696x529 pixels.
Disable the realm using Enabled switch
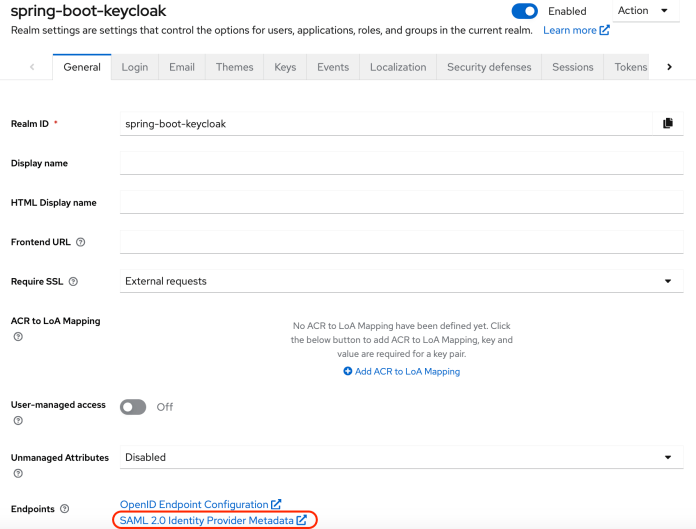(525, 11)
